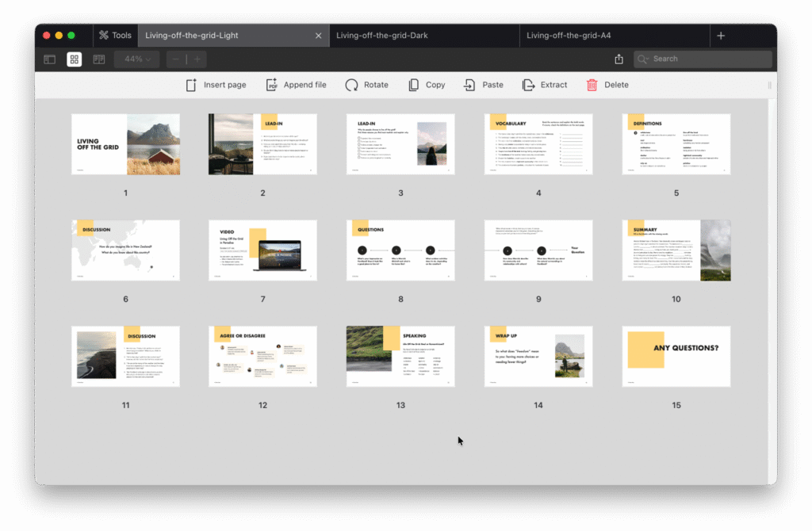
Task: Click the Append file PDF icon
Action: 271,85
